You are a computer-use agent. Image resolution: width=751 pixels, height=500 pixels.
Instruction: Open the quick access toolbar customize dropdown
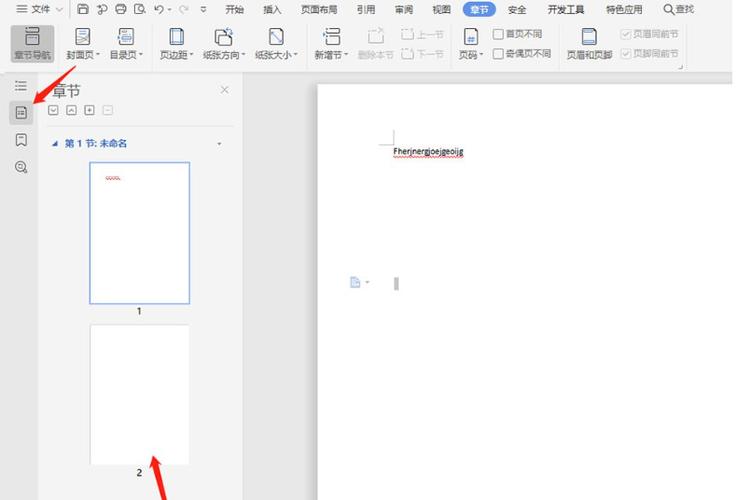[204, 9]
